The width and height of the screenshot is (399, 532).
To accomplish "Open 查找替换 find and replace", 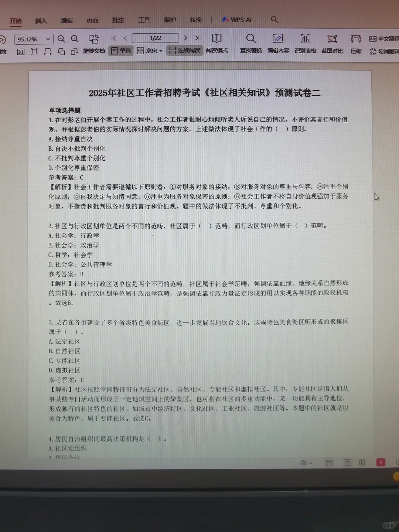I will click(x=251, y=44).
